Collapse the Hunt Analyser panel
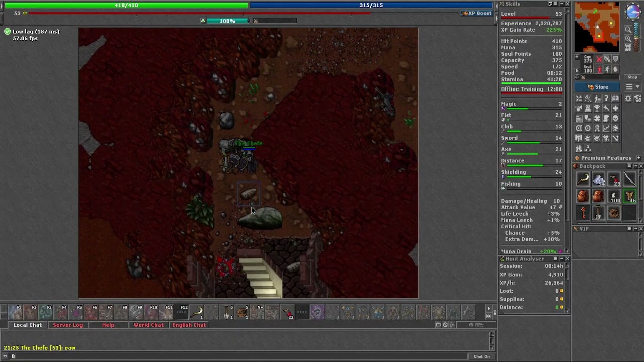644x362 pixels. pos(561,259)
